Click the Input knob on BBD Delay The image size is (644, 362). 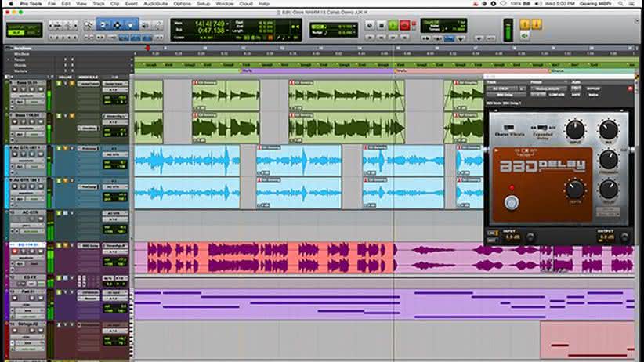tap(575, 130)
